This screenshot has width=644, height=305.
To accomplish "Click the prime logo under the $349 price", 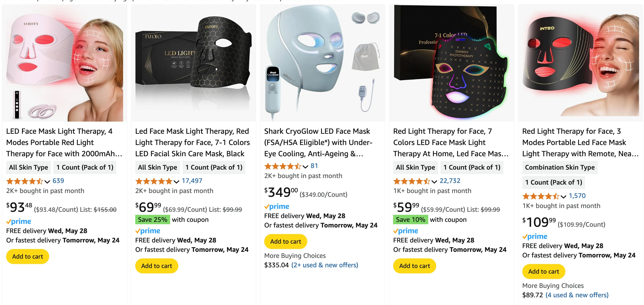I will [277, 206].
